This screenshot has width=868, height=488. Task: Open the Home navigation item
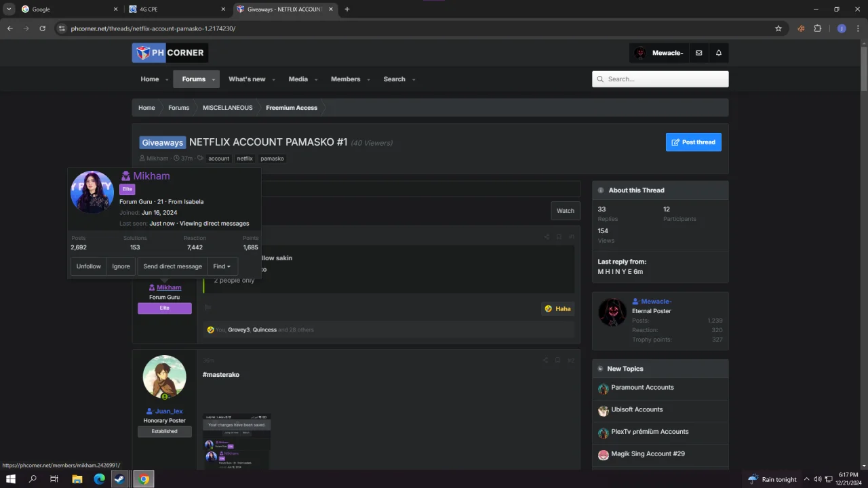[150, 79]
